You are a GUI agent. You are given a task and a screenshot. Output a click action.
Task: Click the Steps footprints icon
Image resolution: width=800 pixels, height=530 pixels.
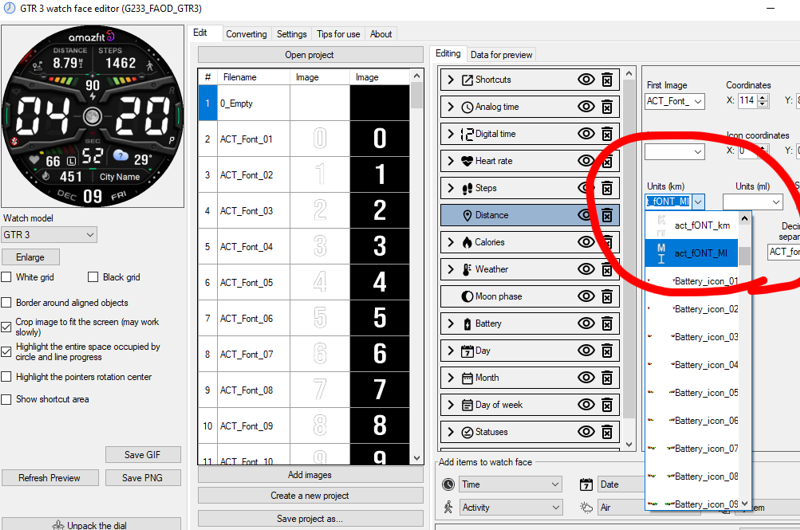[x=467, y=188]
